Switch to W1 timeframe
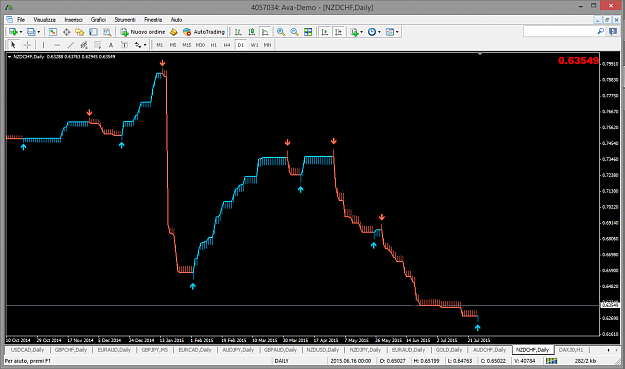 [x=254, y=45]
